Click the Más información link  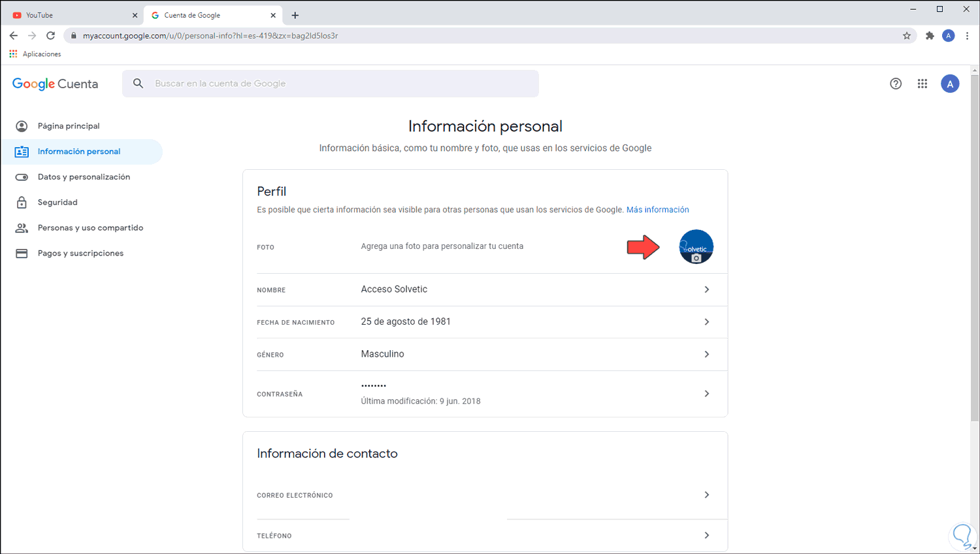pos(657,210)
